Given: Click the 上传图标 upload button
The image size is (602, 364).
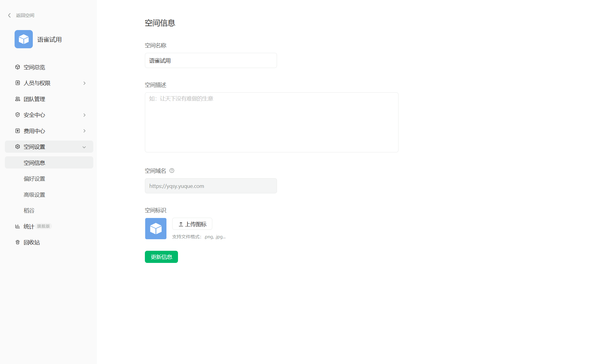Looking at the screenshot, I should pos(192,224).
